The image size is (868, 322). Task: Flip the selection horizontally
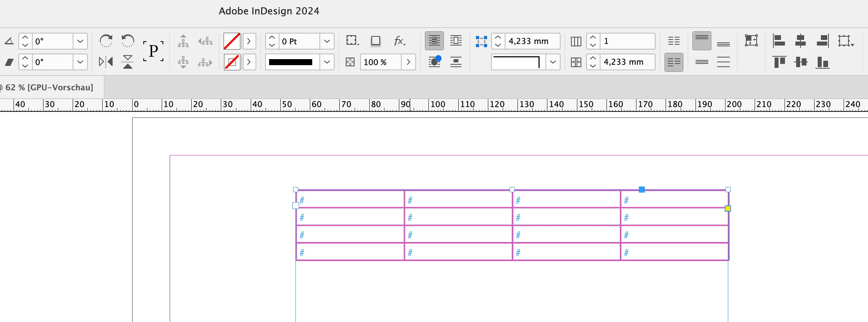point(106,62)
